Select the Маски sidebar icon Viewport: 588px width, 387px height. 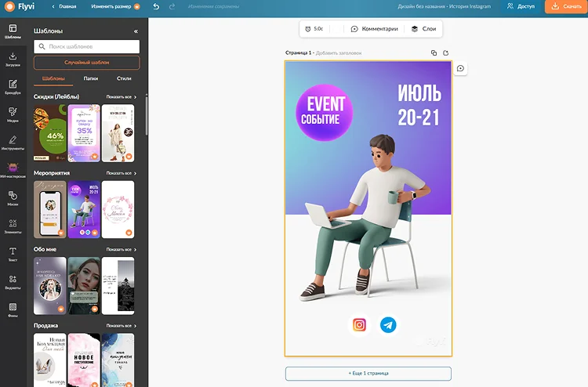[x=13, y=198]
